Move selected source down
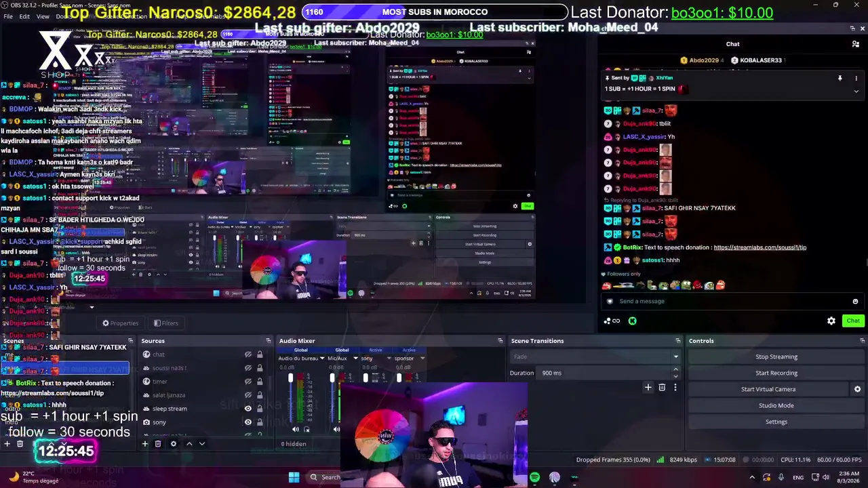The image size is (868, 488). (x=201, y=444)
